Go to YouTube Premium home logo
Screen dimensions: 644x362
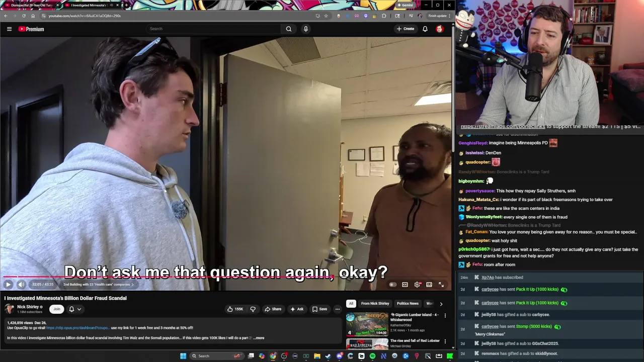(31, 29)
